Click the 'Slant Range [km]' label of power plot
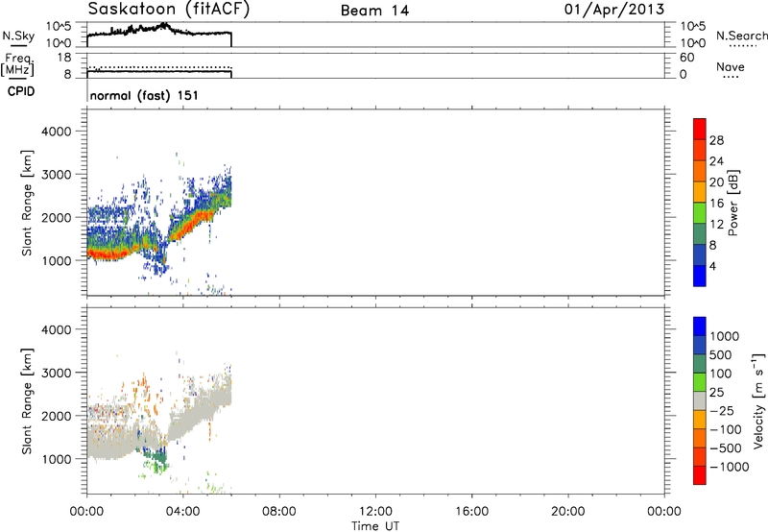This screenshot has width=768, height=532. pos(27,203)
